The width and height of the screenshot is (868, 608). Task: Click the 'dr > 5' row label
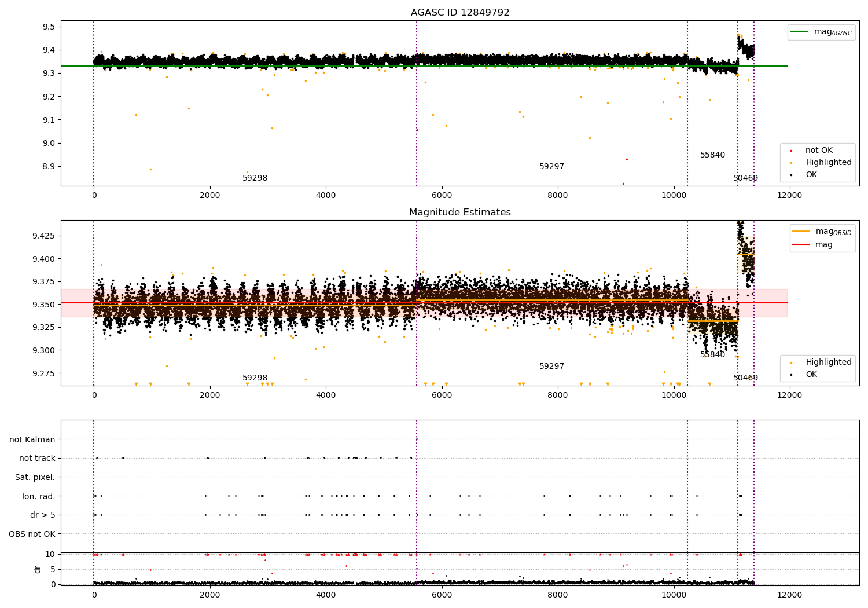43,515
